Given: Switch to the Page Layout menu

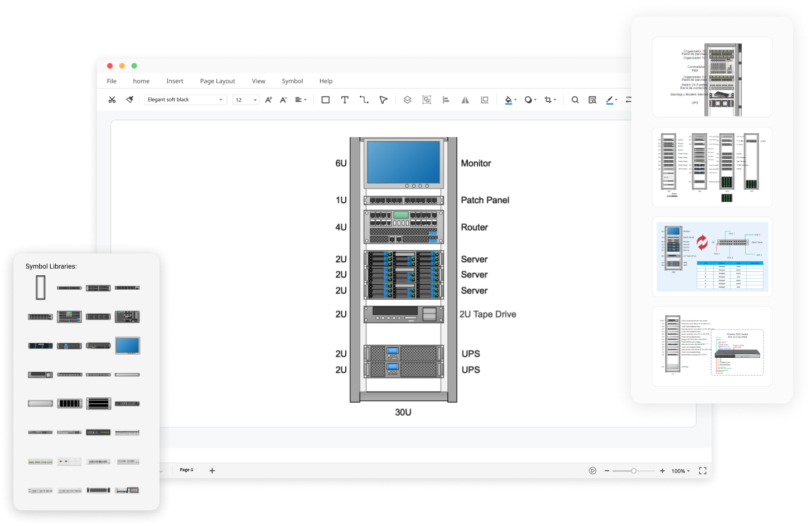Looking at the screenshot, I should point(217,81).
